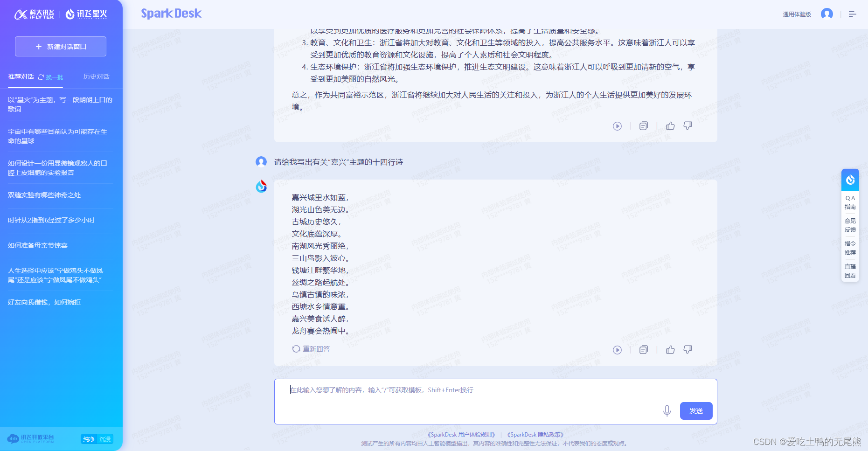Image resolution: width=868 pixels, height=451 pixels.
Task: Play audio of the Jiaxing poem
Action: click(x=617, y=350)
